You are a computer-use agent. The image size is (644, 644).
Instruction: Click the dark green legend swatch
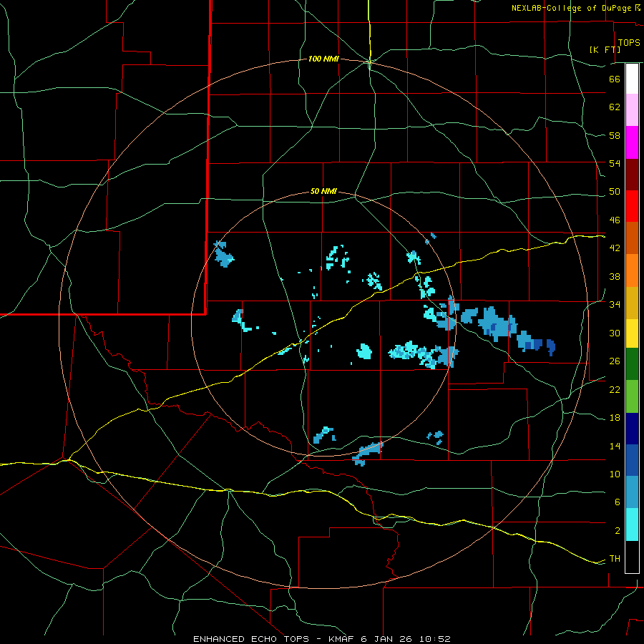point(632,364)
